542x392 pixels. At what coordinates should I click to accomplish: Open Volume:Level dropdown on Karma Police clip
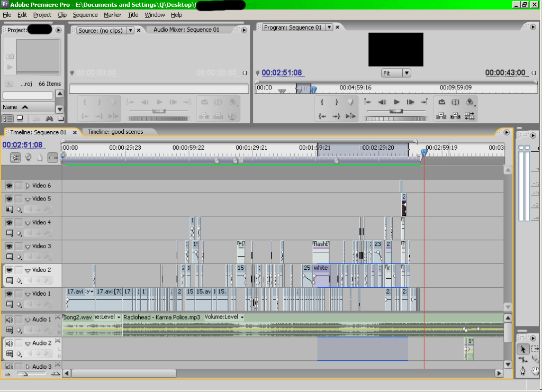[x=242, y=317]
